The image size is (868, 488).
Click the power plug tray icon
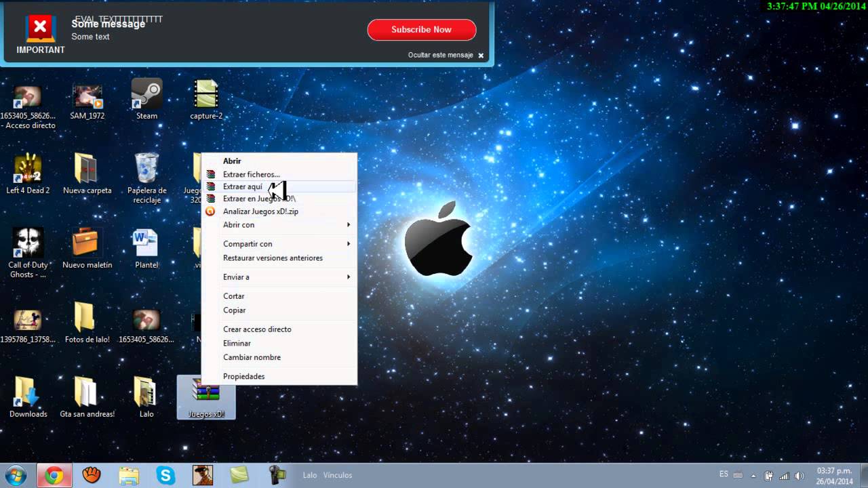pyautogui.click(x=769, y=476)
